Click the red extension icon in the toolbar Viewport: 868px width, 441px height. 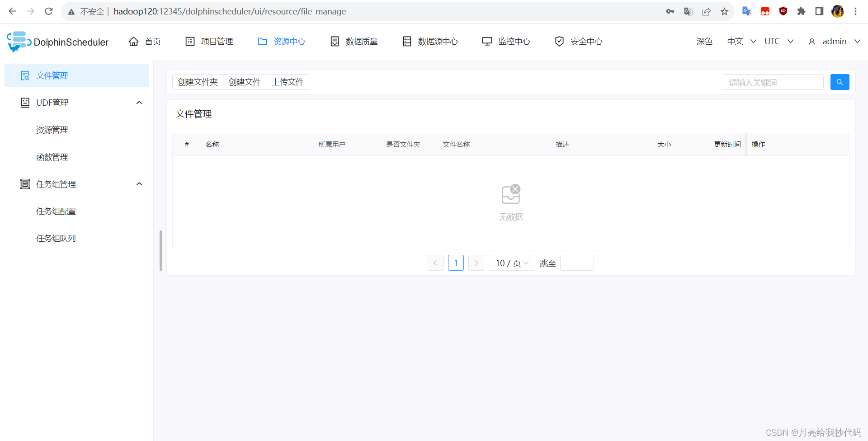point(765,11)
